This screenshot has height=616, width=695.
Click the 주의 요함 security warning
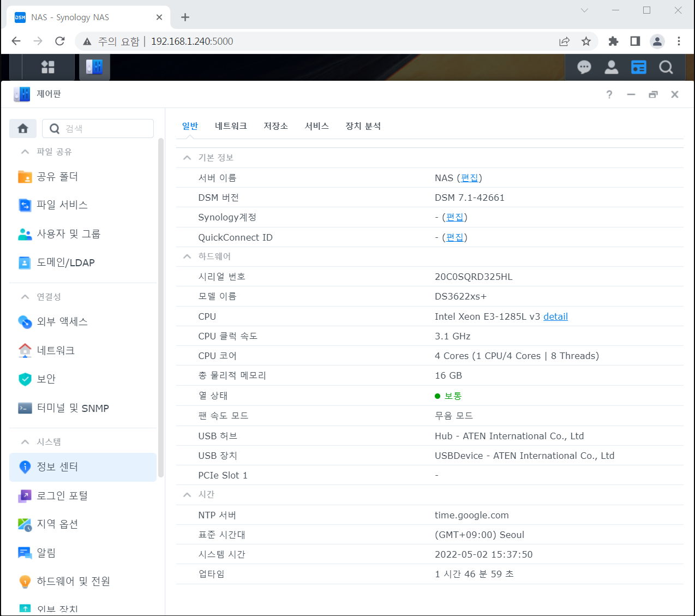click(x=111, y=41)
